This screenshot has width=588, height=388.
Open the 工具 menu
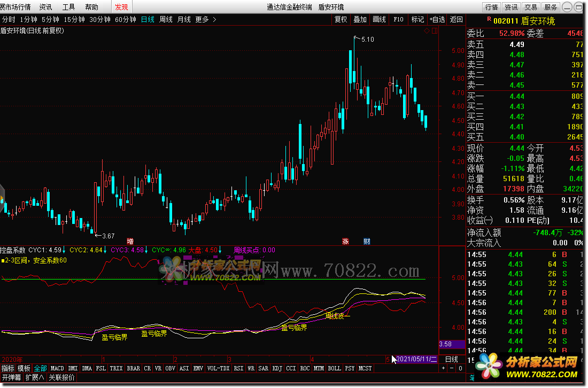click(68, 7)
